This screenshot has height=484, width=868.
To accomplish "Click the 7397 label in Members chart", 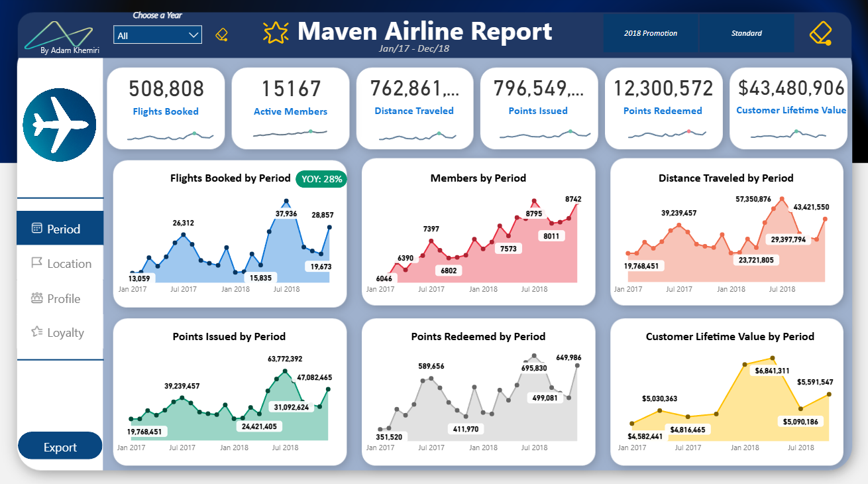I will (x=431, y=229).
